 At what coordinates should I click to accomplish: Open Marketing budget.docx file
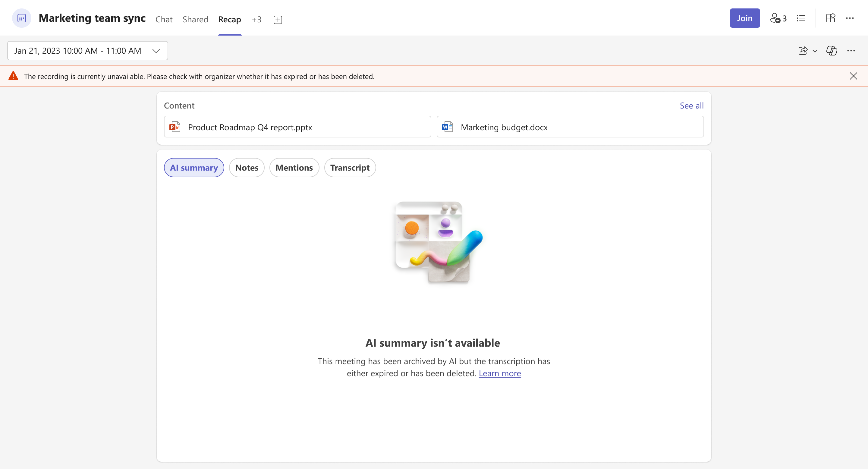coord(570,127)
